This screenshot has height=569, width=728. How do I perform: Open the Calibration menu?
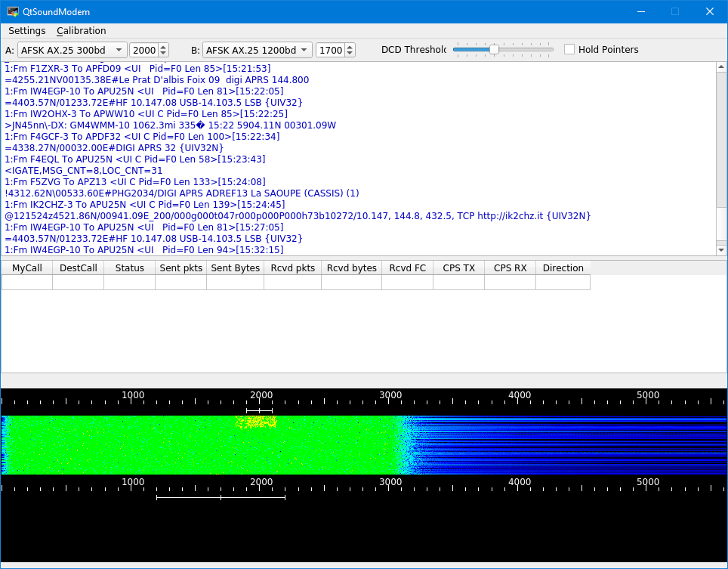[x=81, y=31]
